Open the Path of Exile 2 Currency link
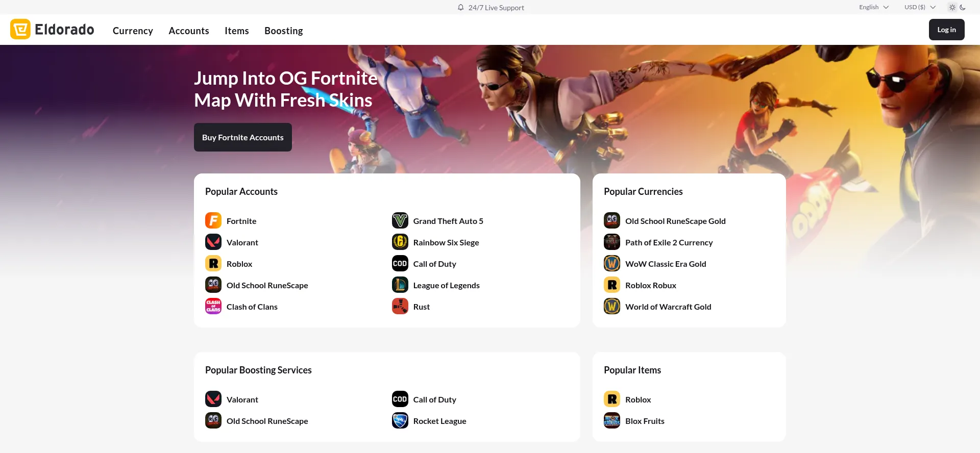This screenshot has height=453, width=980. (669, 242)
